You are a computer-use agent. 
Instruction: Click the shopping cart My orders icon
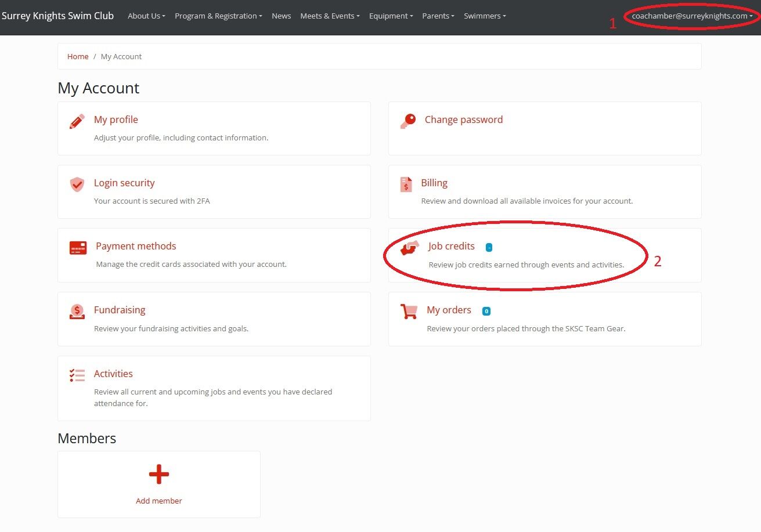point(409,312)
